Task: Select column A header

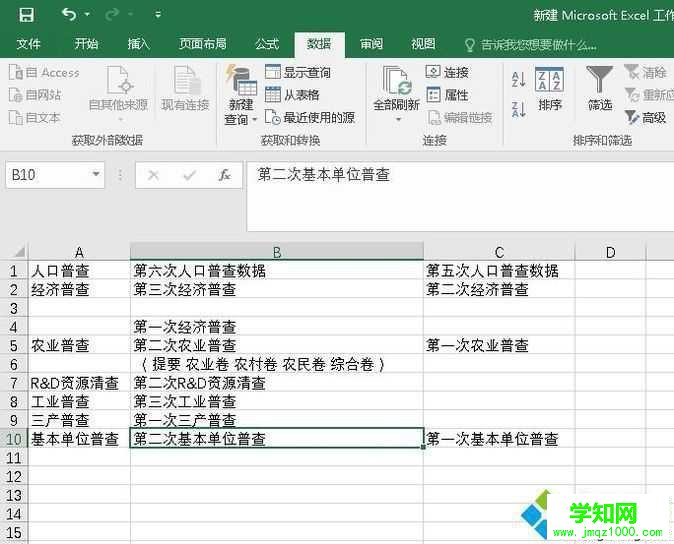Action: tap(79, 252)
